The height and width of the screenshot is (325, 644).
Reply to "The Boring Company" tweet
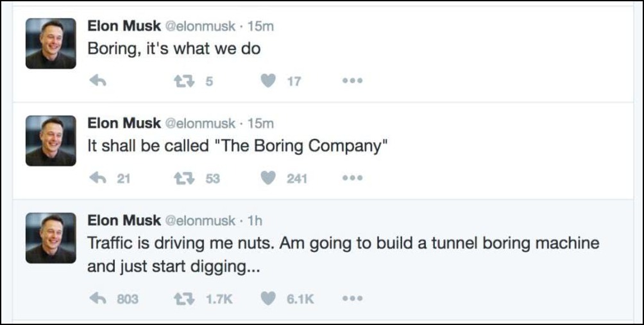click(x=97, y=178)
